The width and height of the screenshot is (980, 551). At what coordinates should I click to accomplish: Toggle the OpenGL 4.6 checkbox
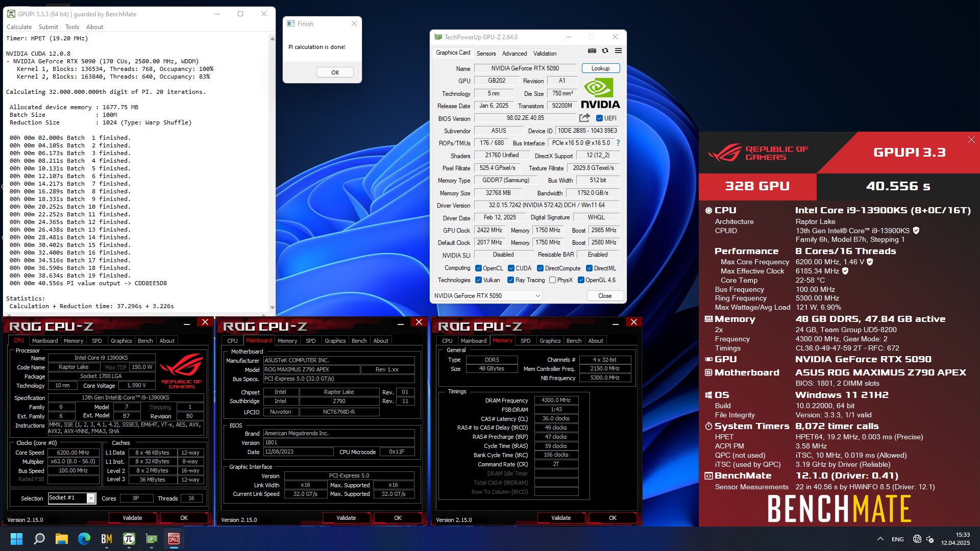pos(581,280)
